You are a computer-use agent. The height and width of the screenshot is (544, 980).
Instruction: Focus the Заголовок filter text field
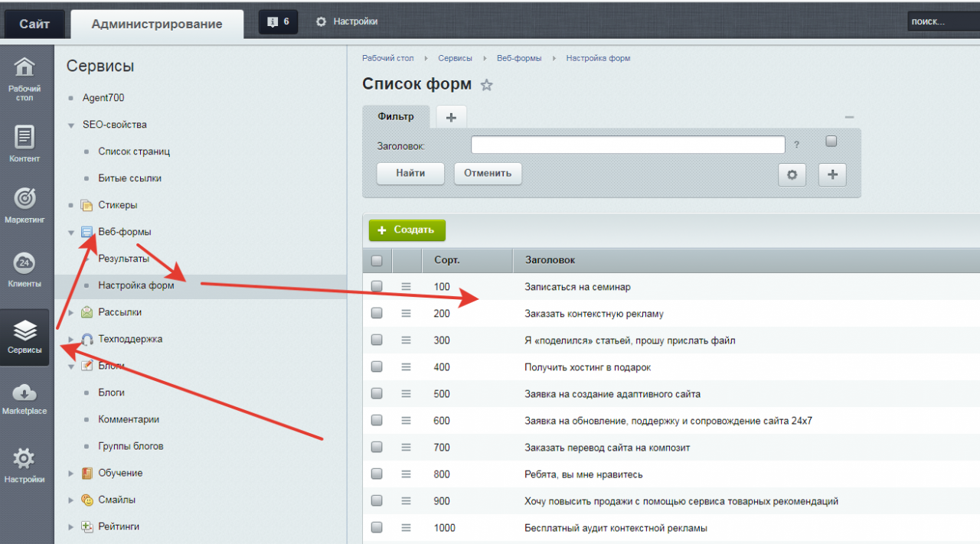click(627, 145)
